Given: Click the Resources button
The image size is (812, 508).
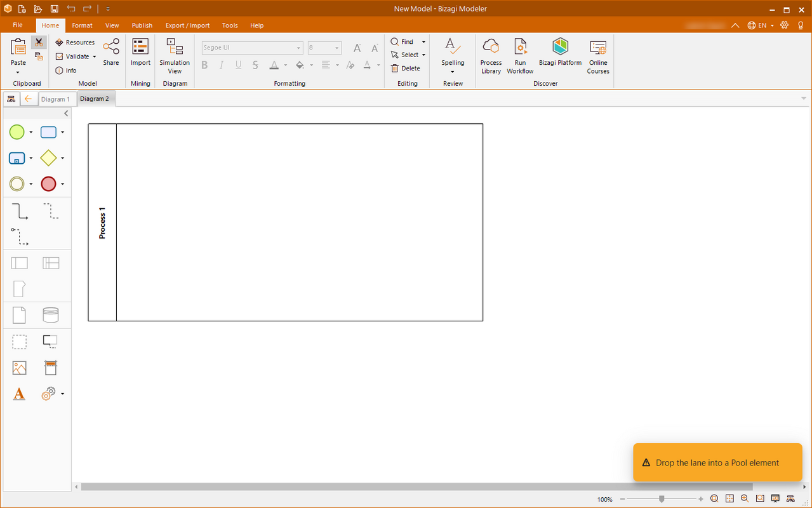Looking at the screenshot, I should click(x=75, y=43).
